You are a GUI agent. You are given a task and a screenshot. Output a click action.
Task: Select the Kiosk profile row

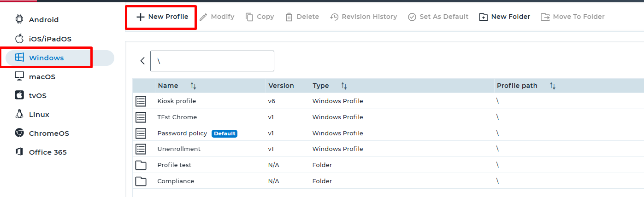click(177, 101)
